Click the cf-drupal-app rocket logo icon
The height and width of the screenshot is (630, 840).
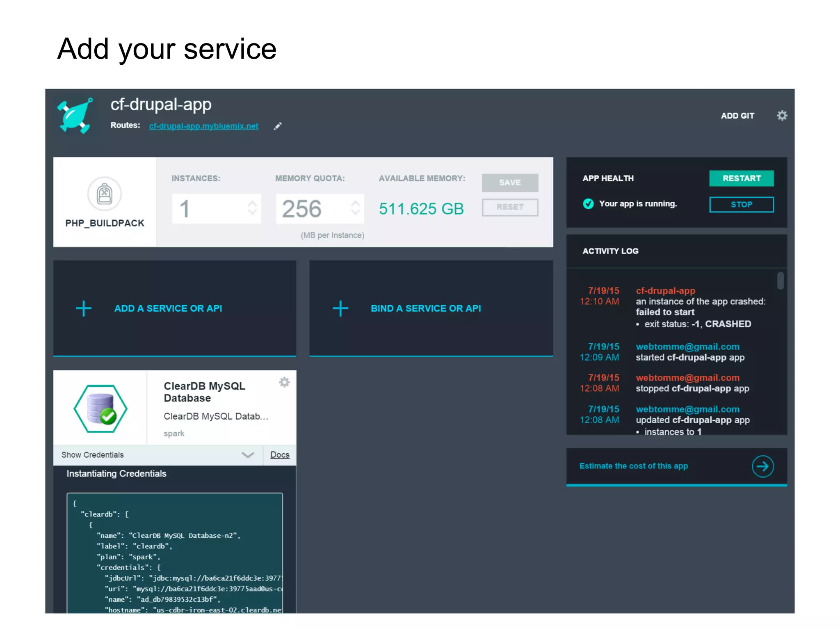click(x=75, y=116)
